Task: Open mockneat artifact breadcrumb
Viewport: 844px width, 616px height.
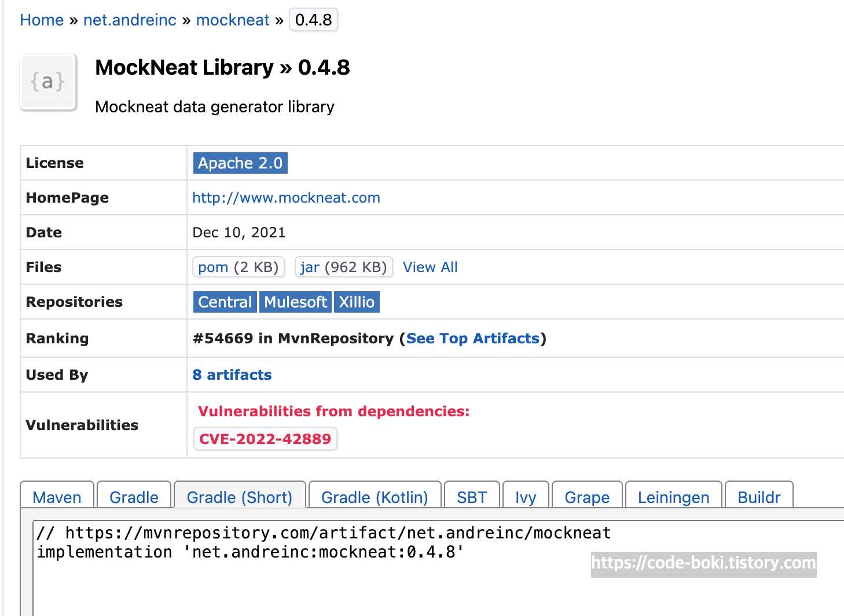Action: click(x=233, y=20)
